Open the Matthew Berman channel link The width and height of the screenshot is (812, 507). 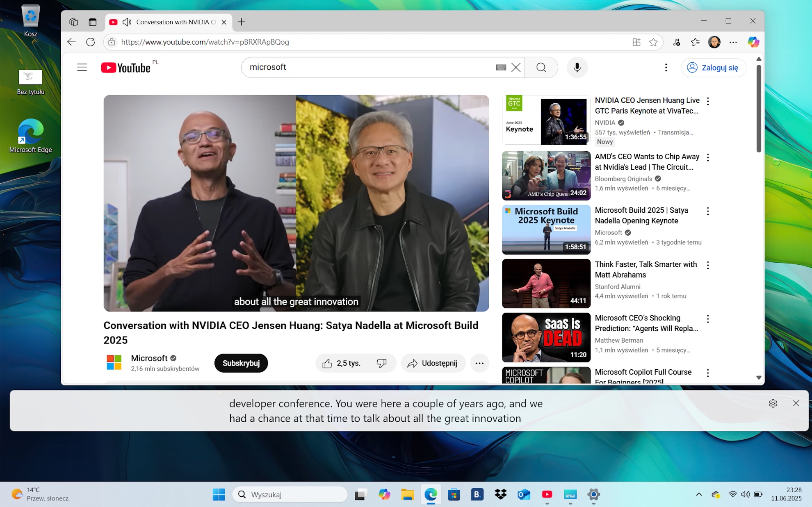(619, 340)
